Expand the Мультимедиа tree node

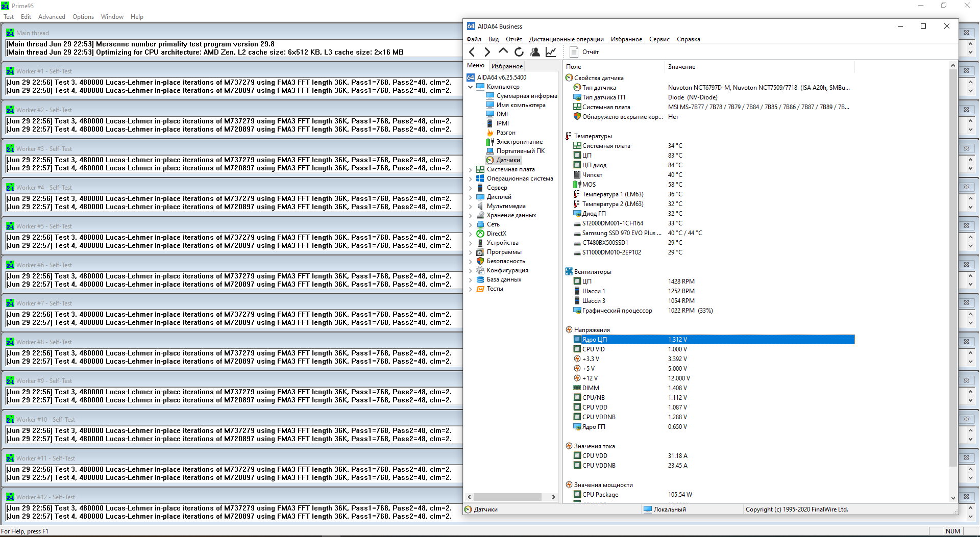(471, 206)
